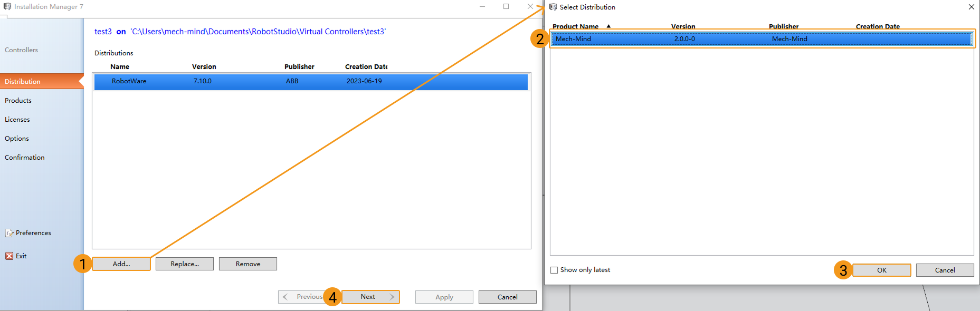Screen dimensions: 980x311
Task: Enable the Show only latest checkbox
Action: tap(554, 270)
